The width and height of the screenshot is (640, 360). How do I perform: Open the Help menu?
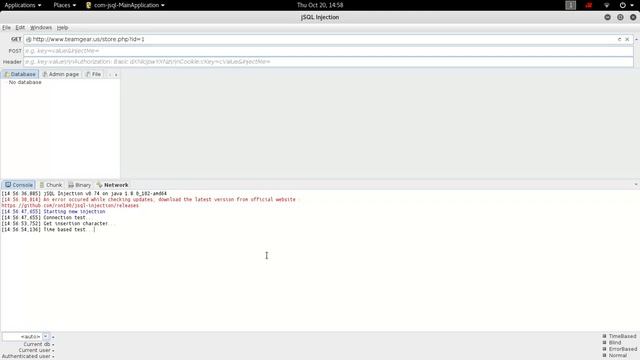coord(62,28)
